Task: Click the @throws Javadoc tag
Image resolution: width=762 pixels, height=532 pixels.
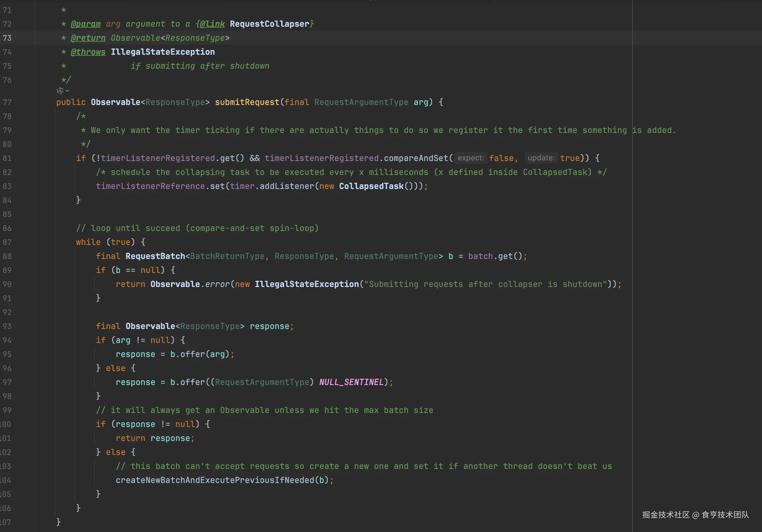Action: pyautogui.click(x=88, y=52)
